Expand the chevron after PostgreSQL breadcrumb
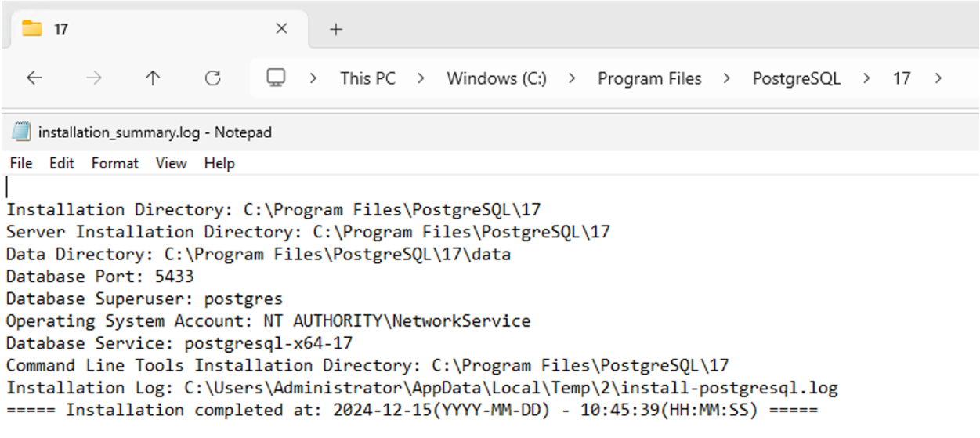This screenshot has height=438, width=980. click(866, 78)
